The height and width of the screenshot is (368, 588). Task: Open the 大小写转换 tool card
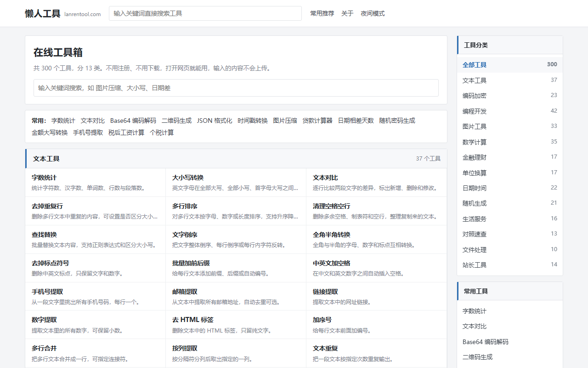pos(236,183)
